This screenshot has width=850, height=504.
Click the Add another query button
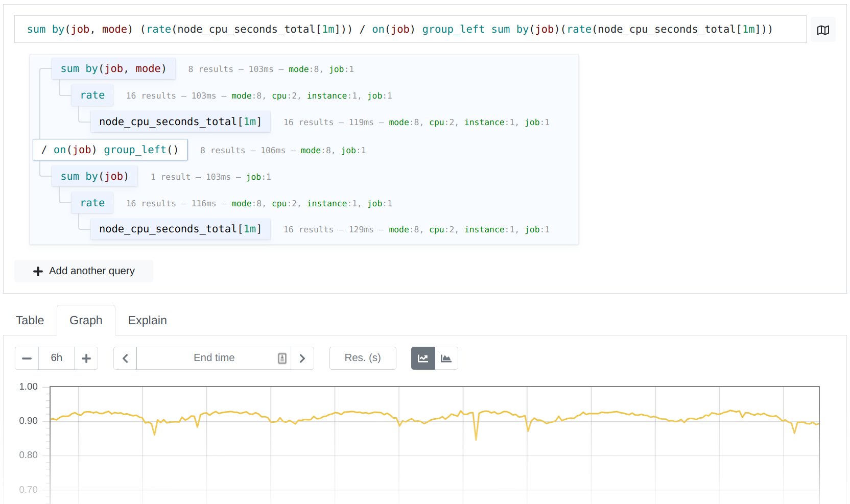(83, 271)
